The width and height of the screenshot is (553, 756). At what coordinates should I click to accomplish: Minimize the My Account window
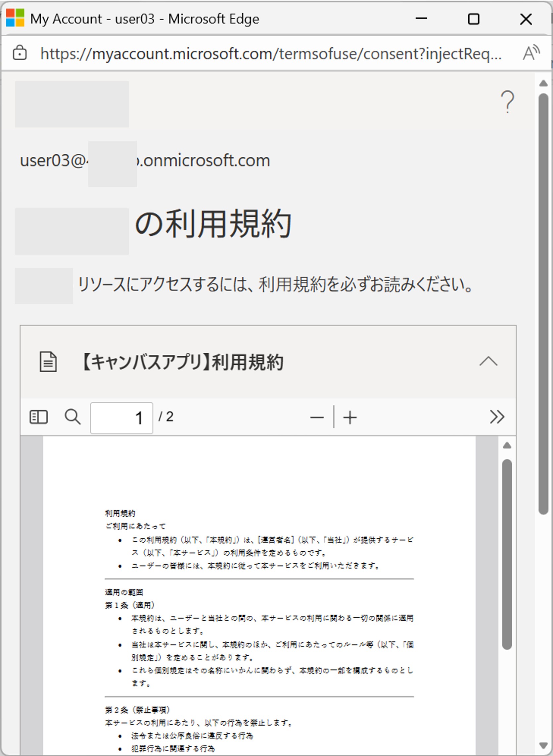(421, 19)
